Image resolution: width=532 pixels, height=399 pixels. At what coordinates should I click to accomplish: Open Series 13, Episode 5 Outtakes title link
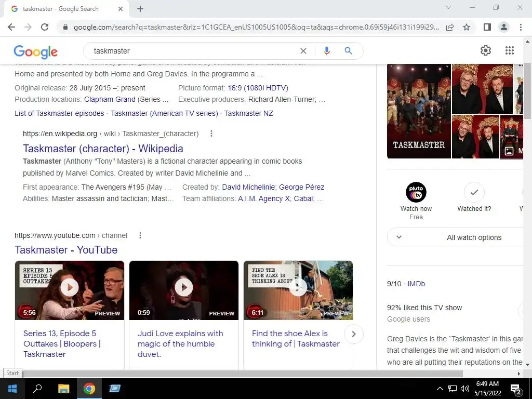point(62,344)
